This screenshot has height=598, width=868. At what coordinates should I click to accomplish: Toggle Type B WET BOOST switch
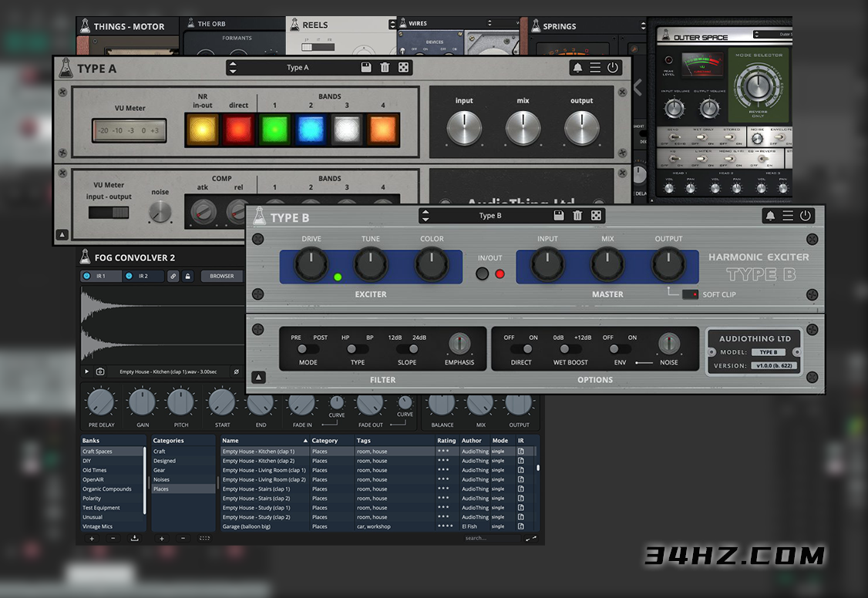tap(570, 349)
